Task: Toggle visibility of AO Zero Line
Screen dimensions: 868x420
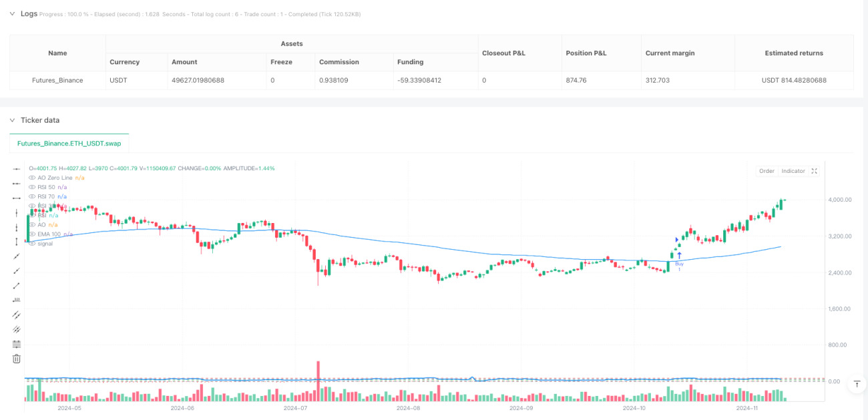Action: click(32, 178)
